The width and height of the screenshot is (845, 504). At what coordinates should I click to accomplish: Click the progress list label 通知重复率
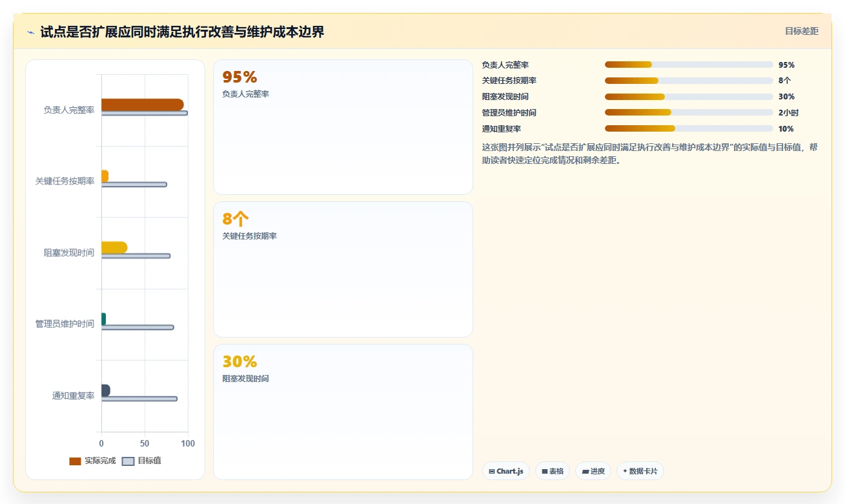pyautogui.click(x=502, y=128)
